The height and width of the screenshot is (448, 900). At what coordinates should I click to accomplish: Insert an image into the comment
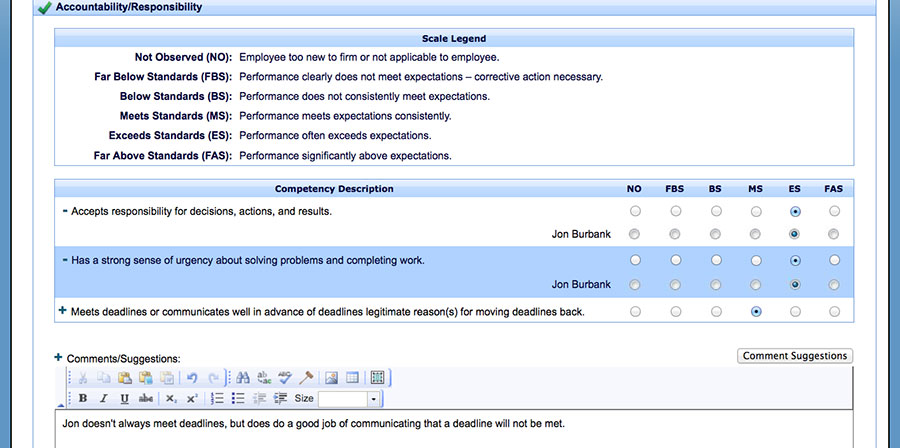332,378
